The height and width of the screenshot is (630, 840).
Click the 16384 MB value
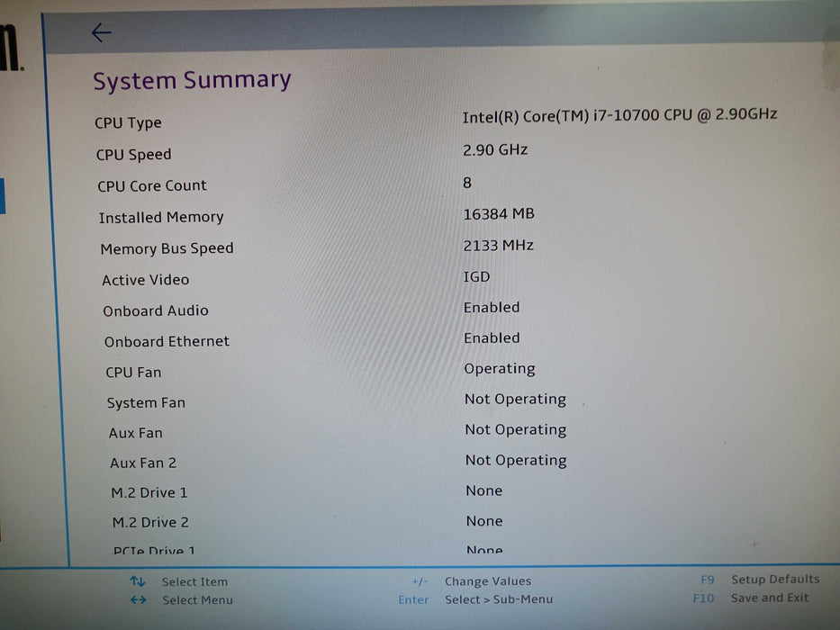499,214
